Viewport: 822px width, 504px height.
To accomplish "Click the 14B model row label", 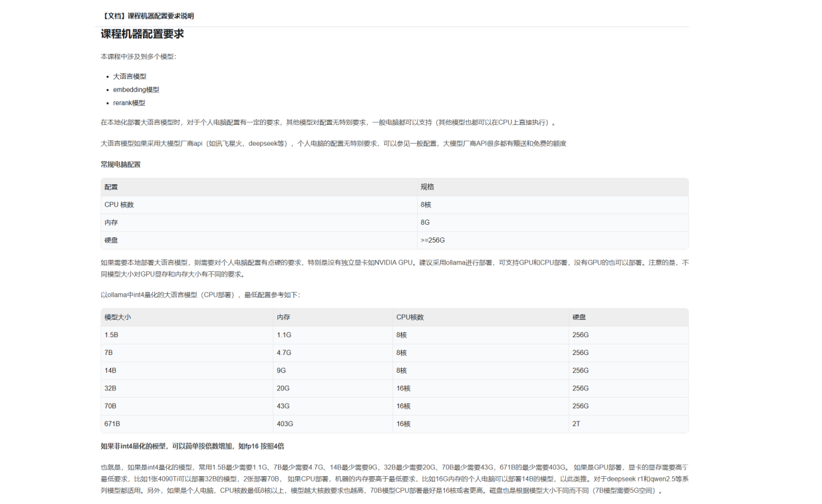I will (x=110, y=370).
